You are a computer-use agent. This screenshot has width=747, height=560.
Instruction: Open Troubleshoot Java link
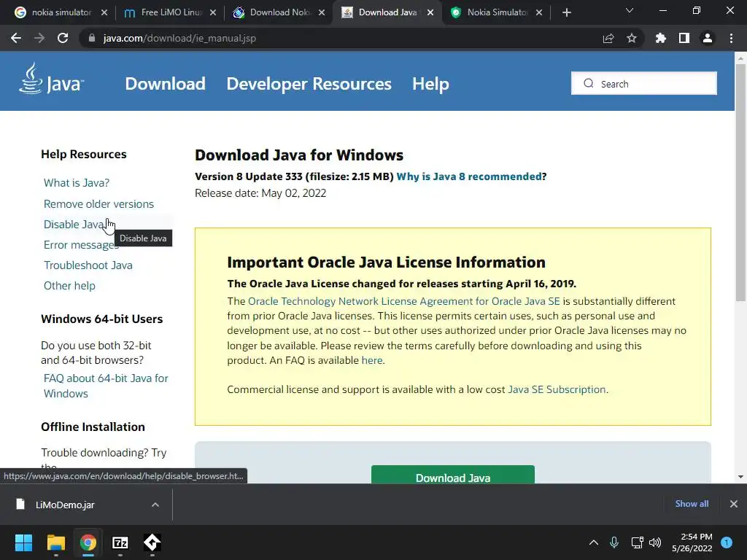pyautogui.click(x=88, y=265)
